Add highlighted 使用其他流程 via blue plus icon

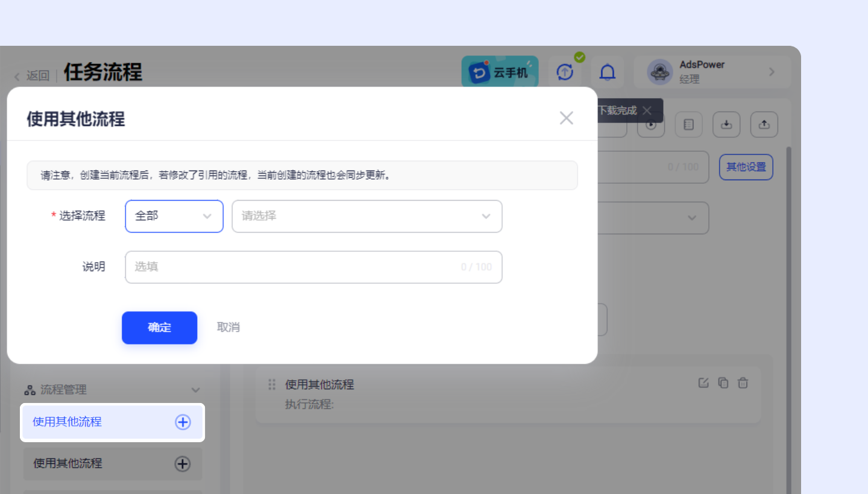[183, 422]
